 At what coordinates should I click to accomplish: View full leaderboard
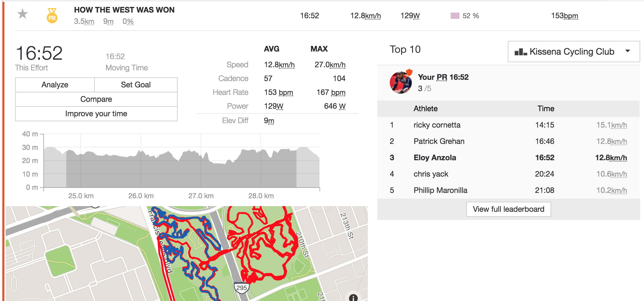[508, 209]
